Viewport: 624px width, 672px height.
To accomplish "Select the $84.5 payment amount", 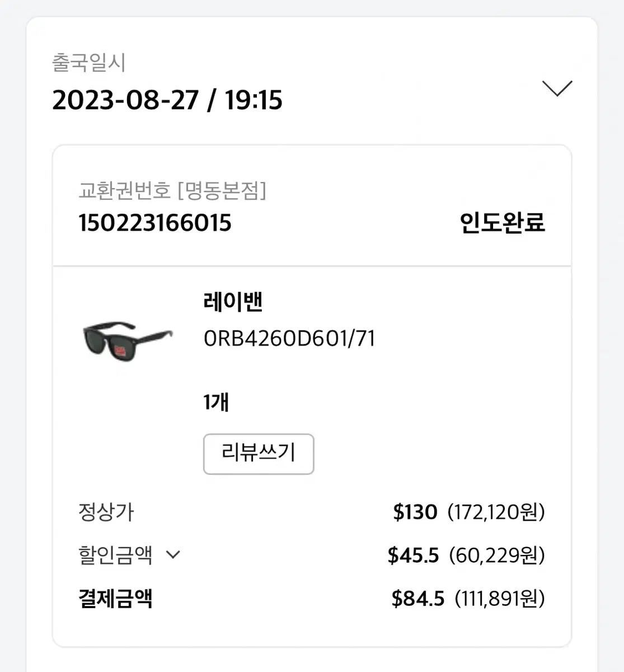I will (x=418, y=599).
